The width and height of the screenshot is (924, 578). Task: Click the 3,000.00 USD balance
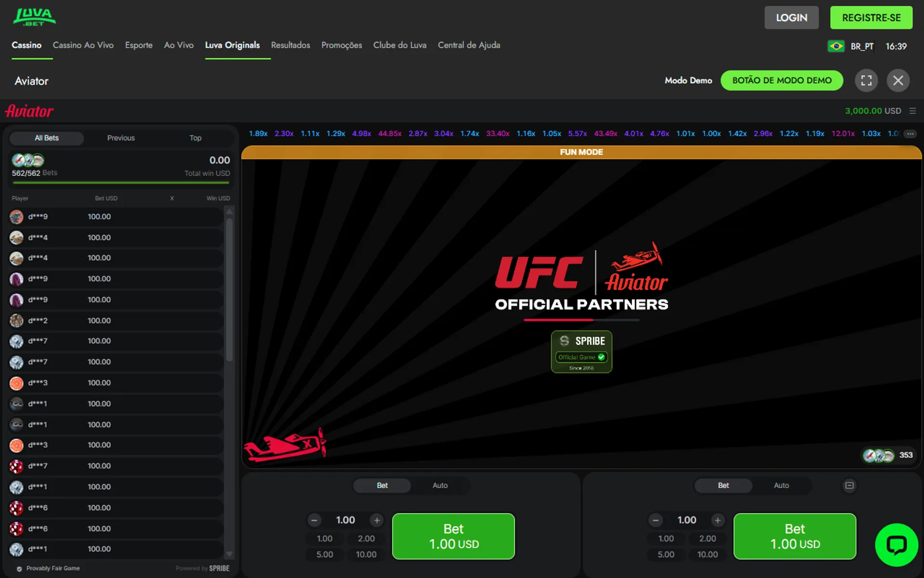click(873, 111)
